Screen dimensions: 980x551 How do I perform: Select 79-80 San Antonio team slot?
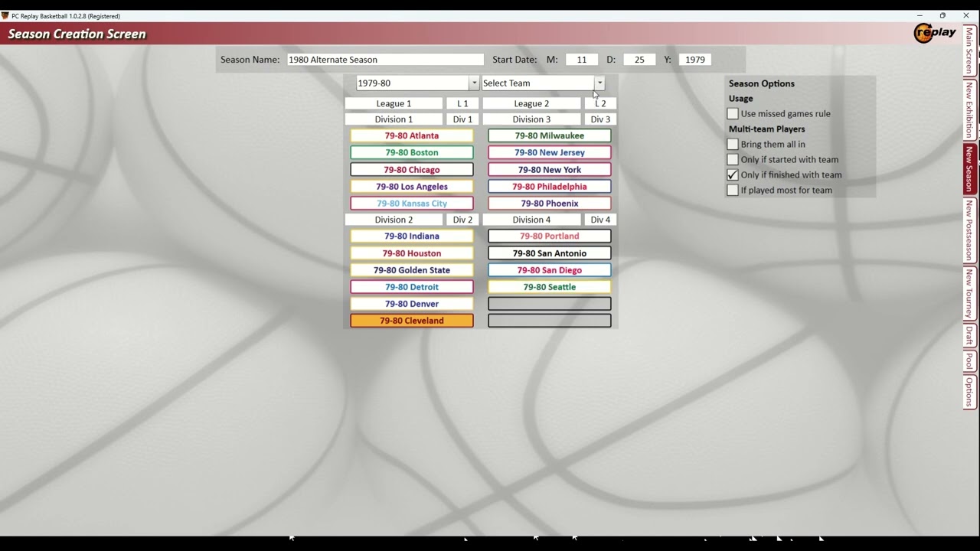550,253
